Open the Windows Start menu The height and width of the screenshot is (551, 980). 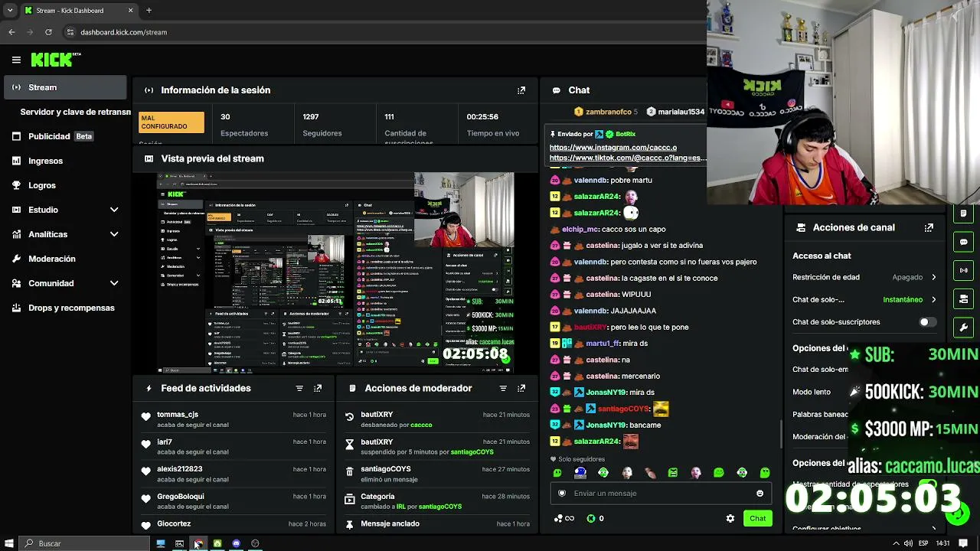click(9, 543)
